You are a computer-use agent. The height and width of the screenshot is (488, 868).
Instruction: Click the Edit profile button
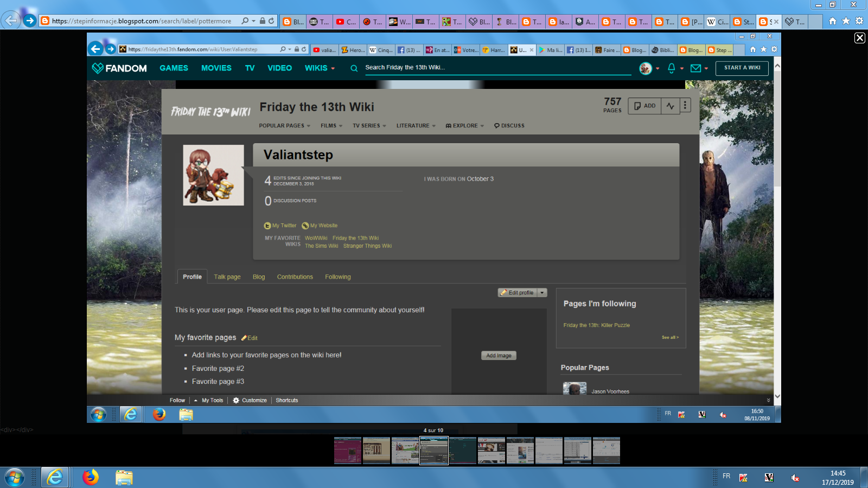click(518, 293)
